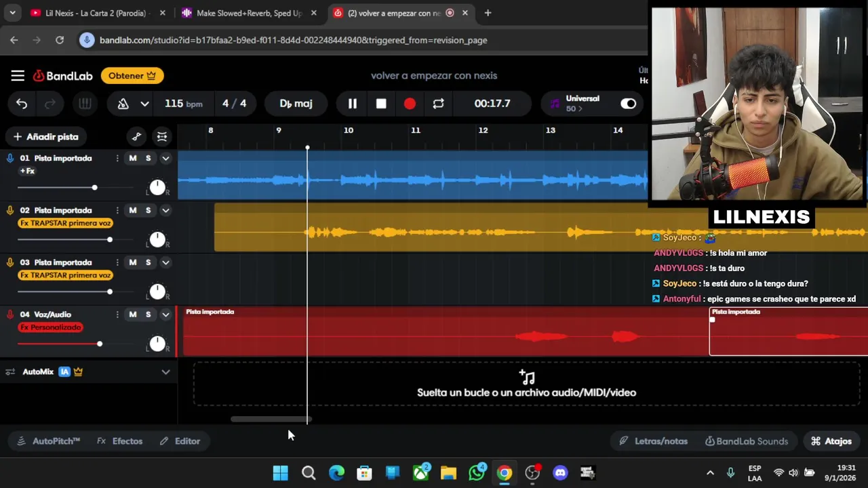Viewport: 868px width, 488px height.
Task: Open metronome options dropdown arrow
Action: pyautogui.click(x=144, y=104)
